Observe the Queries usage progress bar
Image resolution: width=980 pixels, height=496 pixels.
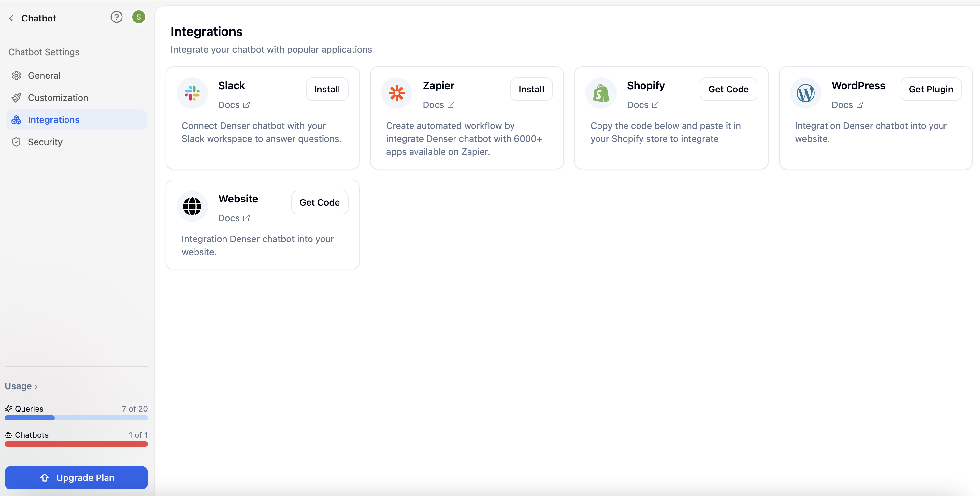[76, 418]
